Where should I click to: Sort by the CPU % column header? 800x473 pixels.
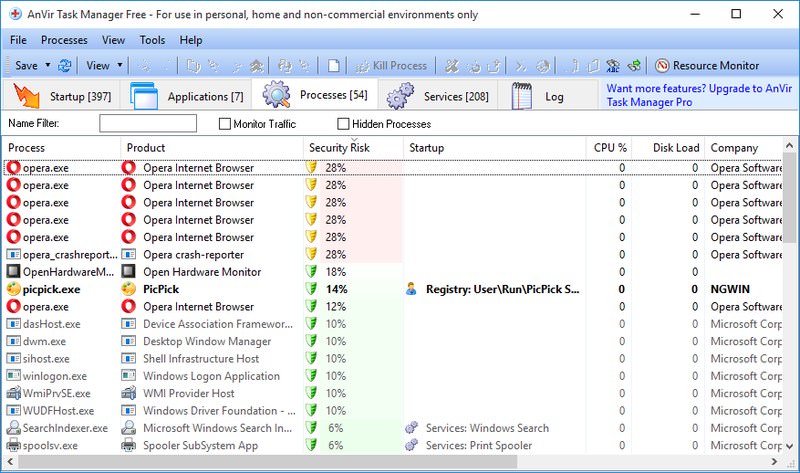click(609, 147)
